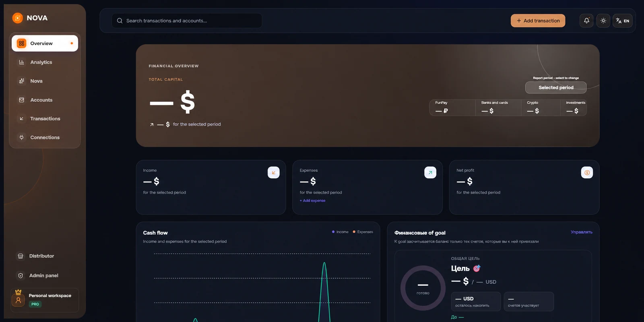Click the trend arrow beside selected period change
Image resolution: width=644 pixels, height=322 pixels.
152,125
